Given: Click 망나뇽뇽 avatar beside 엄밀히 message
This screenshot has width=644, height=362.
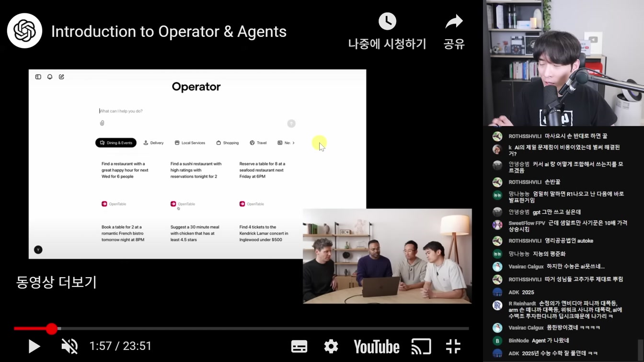Looking at the screenshot, I should point(497,195).
